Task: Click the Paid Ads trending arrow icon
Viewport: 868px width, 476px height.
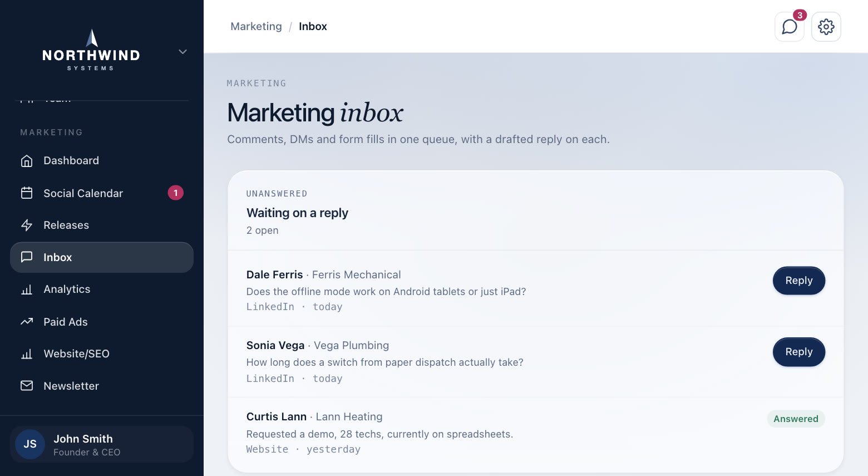Action: tap(27, 322)
